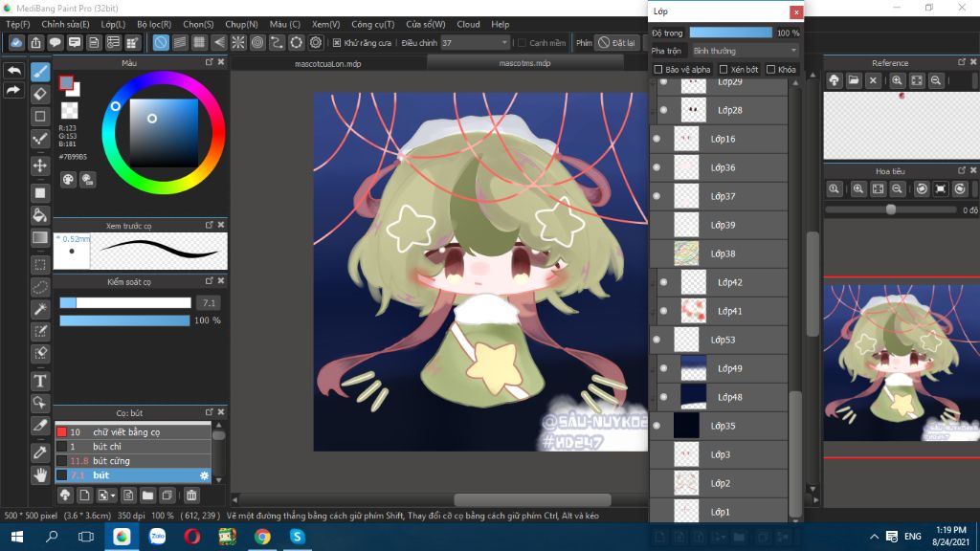Open the Công cụ(T) menu
The height and width of the screenshot is (551, 980).
point(372,24)
